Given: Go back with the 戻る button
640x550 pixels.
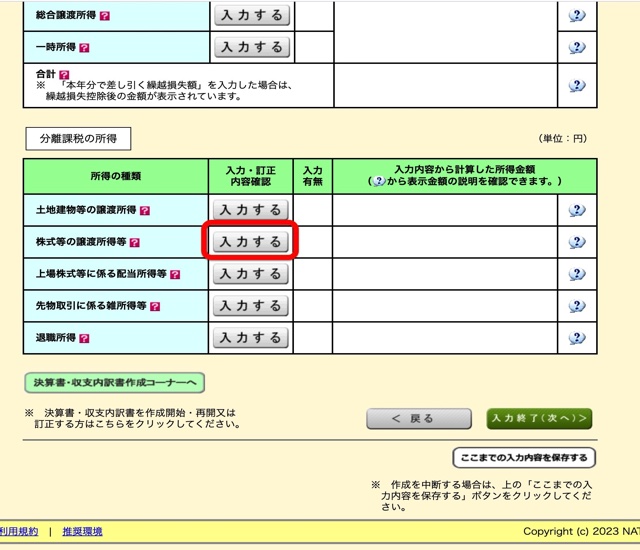Looking at the screenshot, I should [x=418, y=418].
